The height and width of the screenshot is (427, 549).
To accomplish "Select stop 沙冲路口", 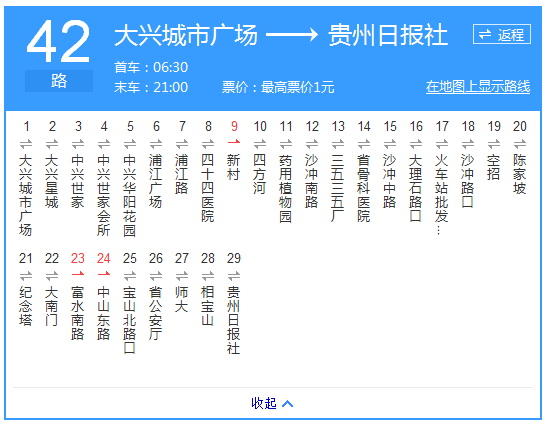I will 468,181.
